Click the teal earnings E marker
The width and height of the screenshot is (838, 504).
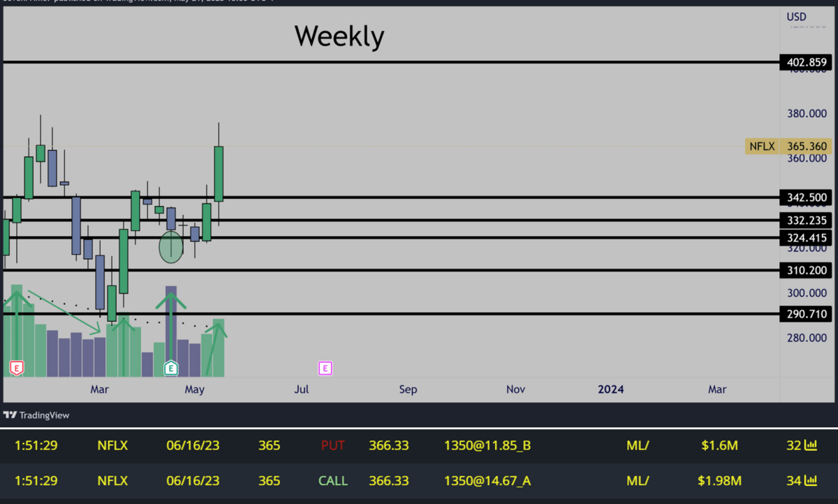tap(171, 368)
